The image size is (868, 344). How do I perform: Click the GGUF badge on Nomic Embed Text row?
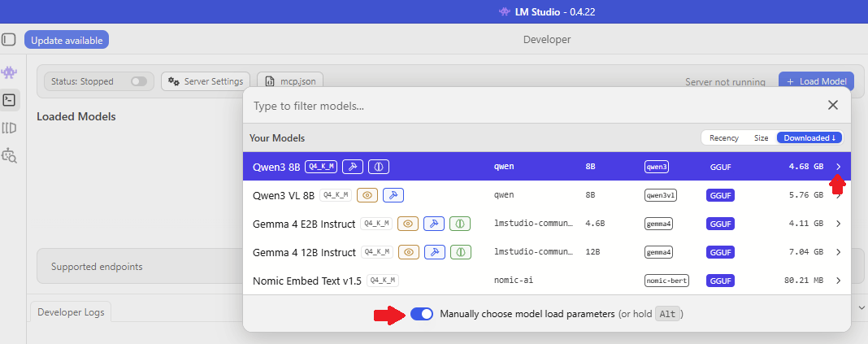click(x=720, y=281)
